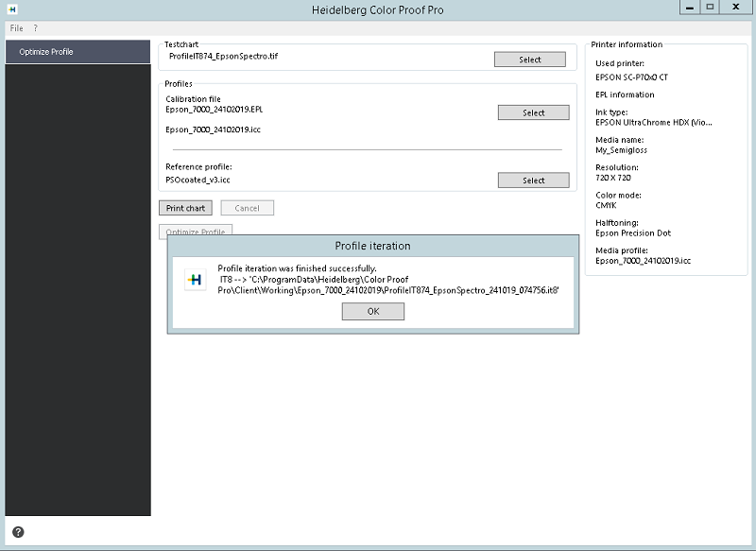
Task: Confirm the dialog with OK
Action: point(373,311)
